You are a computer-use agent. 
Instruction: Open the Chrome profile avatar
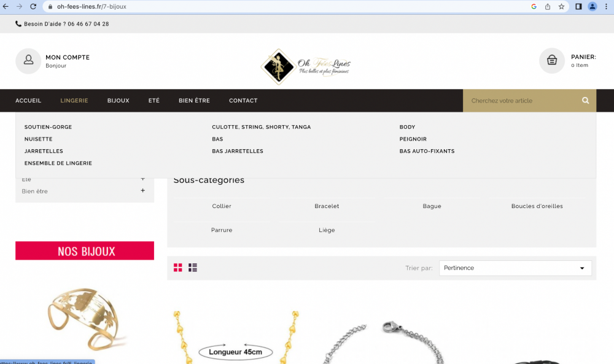[593, 7]
